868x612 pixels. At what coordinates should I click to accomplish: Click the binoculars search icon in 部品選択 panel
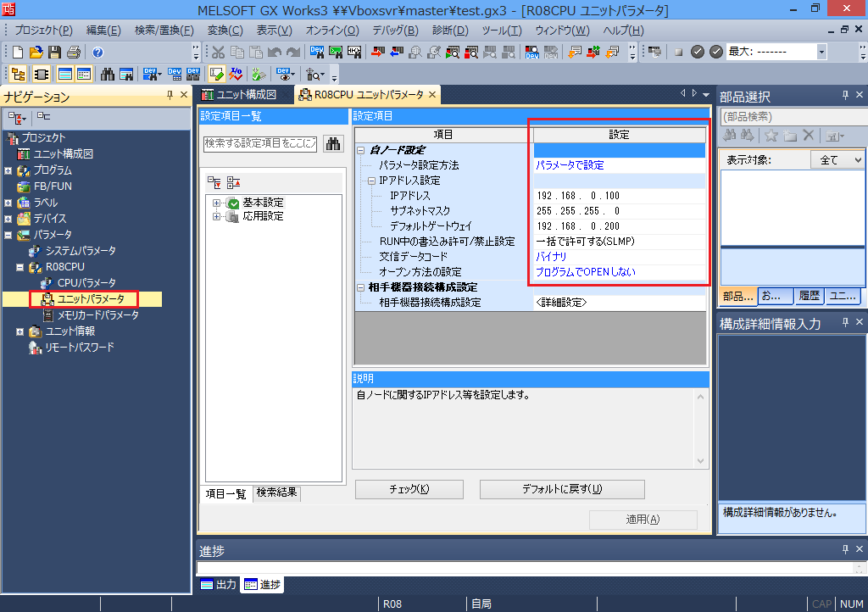coord(730,136)
